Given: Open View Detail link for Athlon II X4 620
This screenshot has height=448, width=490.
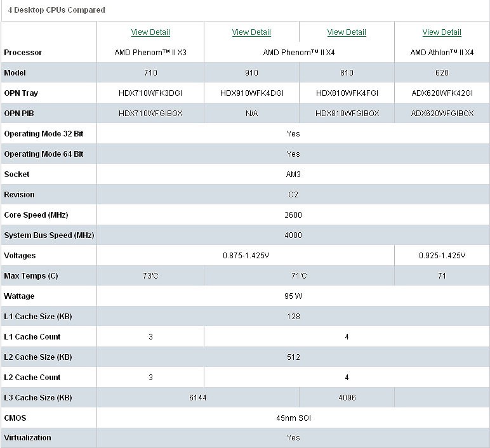Looking at the screenshot, I should tap(442, 32).
